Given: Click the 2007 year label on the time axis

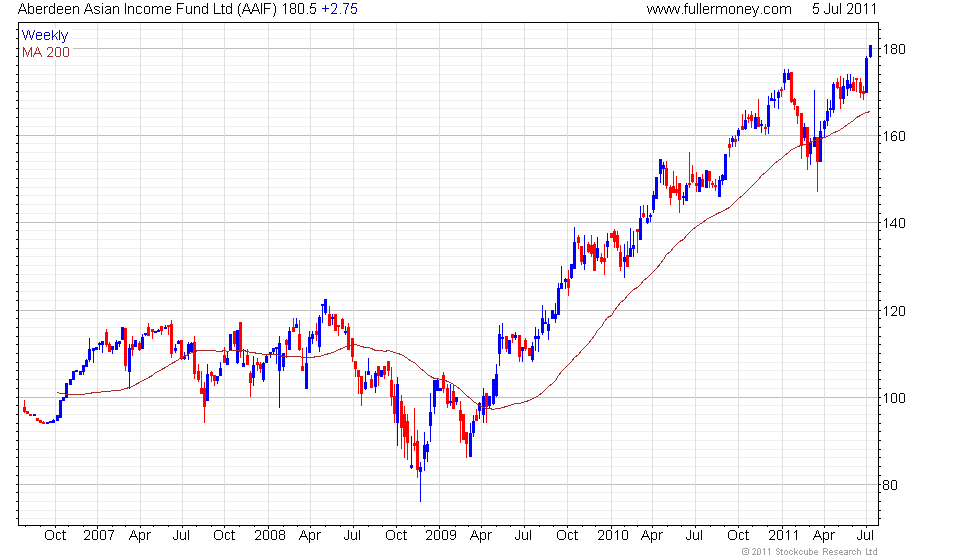Looking at the screenshot, I should click(x=99, y=536).
